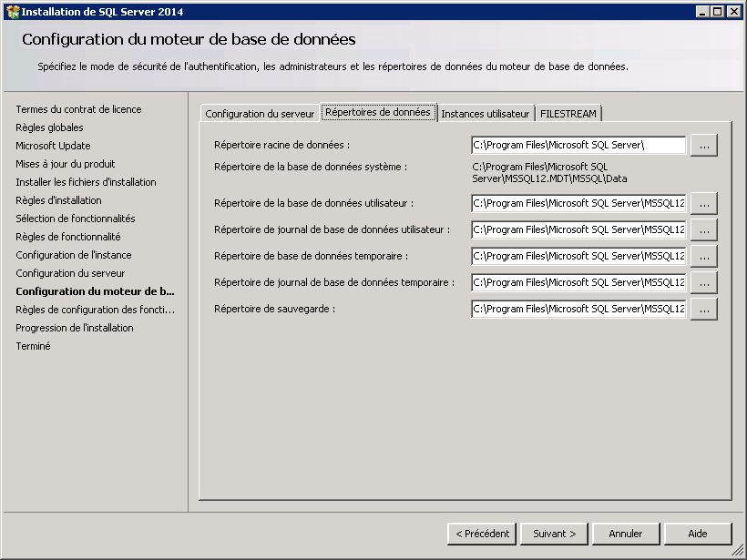Browse for the data root directory
Viewport: 747px width, 560px height.
click(x=703, y=146)
